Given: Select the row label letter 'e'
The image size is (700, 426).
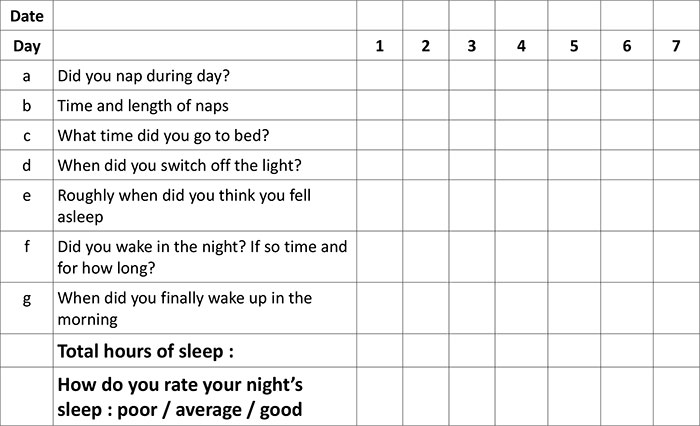Looking at the screenshot, I should pos(27,196).
